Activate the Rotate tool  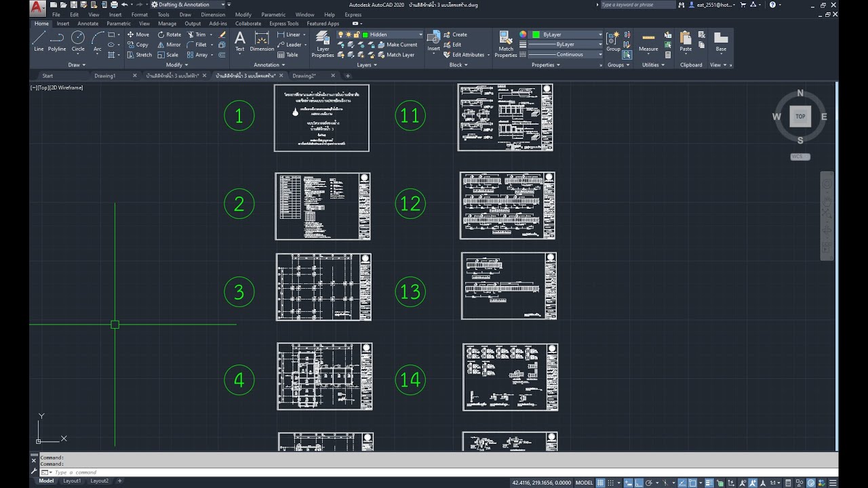(x=170, y=35)
